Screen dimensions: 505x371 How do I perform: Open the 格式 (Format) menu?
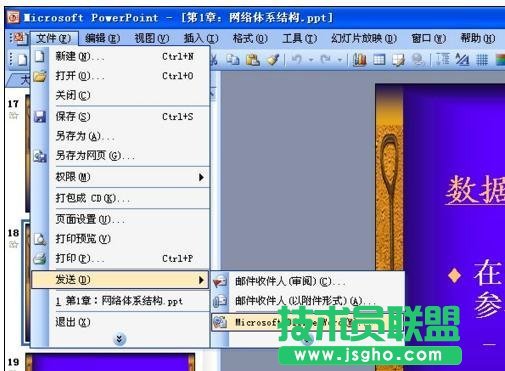(x=250, y=39)
